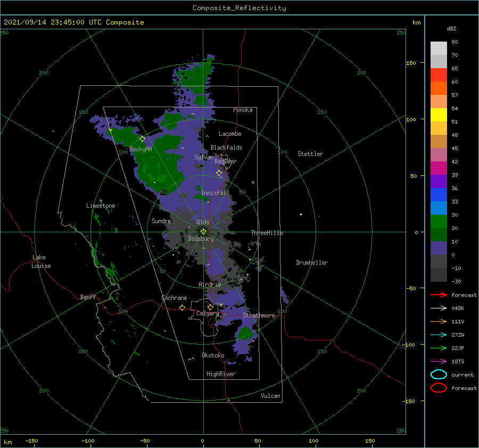Select the Banff label

pos(88,297)
